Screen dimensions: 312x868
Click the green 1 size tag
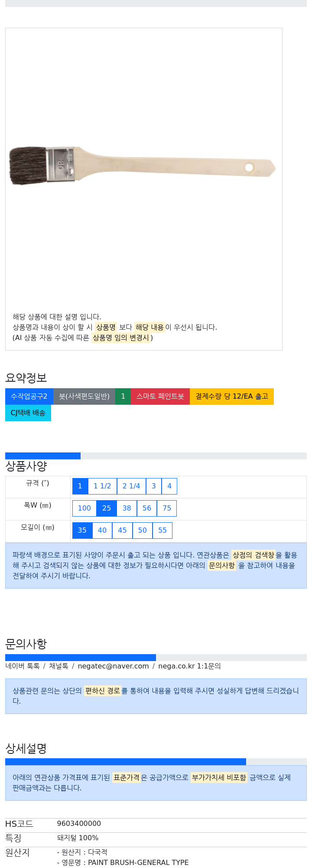point(123,396)
